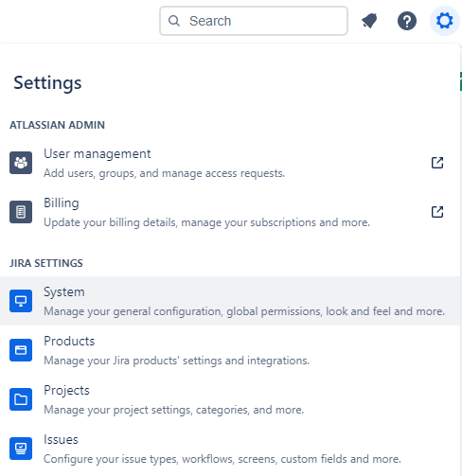The height and width of the screenshot is (476, 462).
Task: Click the System monitor icon
Action: pyautogui.click(x=21, y=301)
